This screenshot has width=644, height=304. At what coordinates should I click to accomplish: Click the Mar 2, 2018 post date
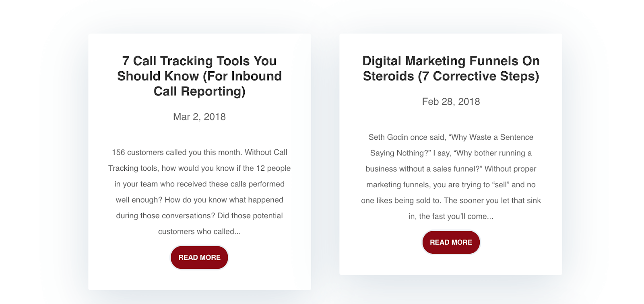[x=199, y=117]
